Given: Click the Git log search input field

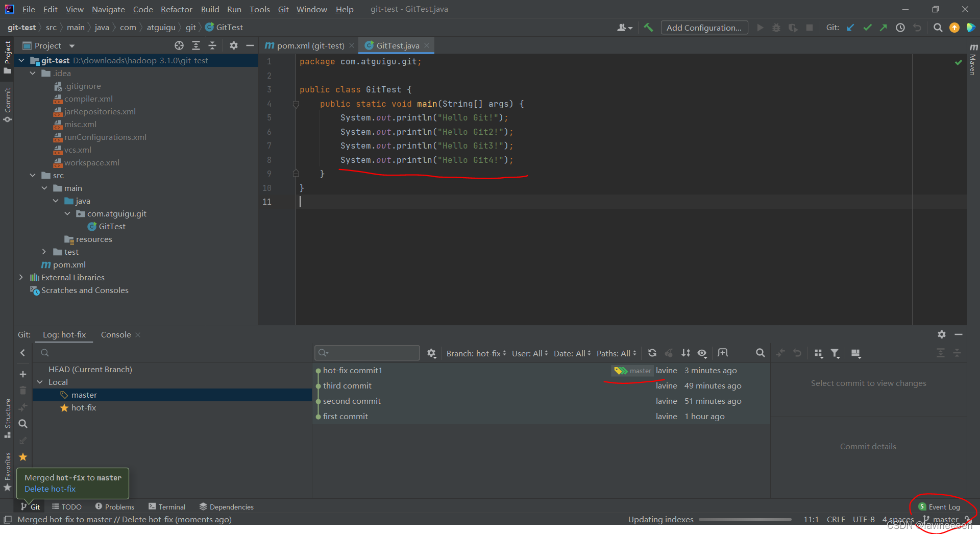Looking at the screenshot, I should pos(367,353).
